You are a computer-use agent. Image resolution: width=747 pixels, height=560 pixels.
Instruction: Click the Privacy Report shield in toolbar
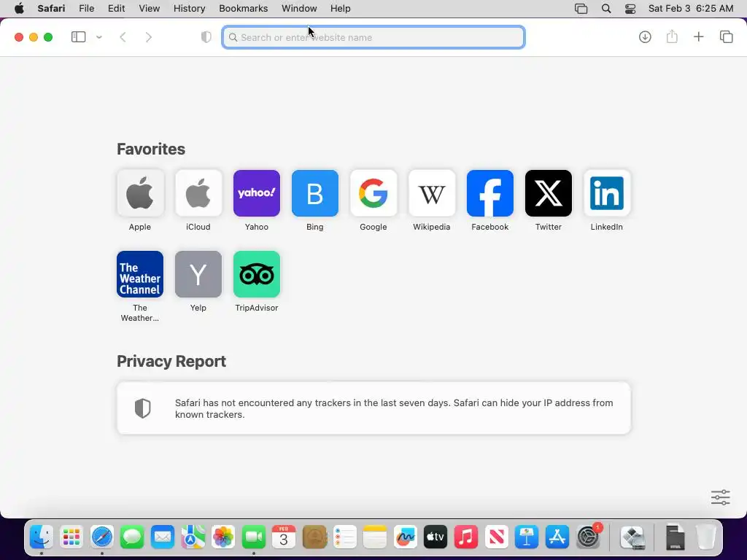point(206,37)
